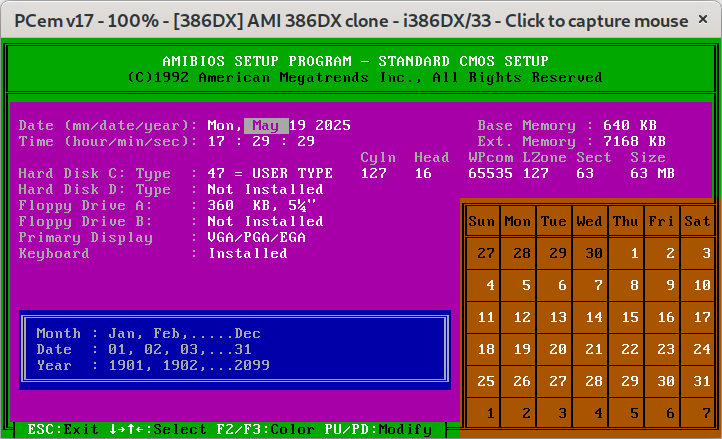722x439 pixels.
Task: Click 'AMIBIOS SETUP PROGRAM - STANDARD CMOS SETUP' heading
Action: pyautogui.click(x=355, y=61)
